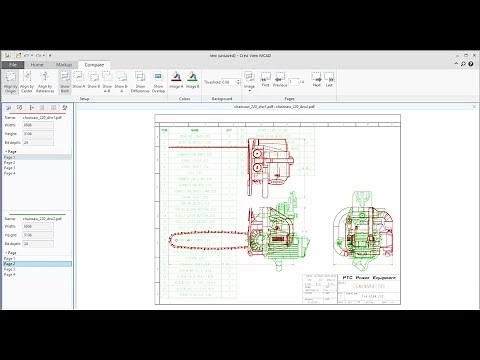480x360 pixels.
Task: Collapse the Page list for the second image
Action: tap(6, 253)
